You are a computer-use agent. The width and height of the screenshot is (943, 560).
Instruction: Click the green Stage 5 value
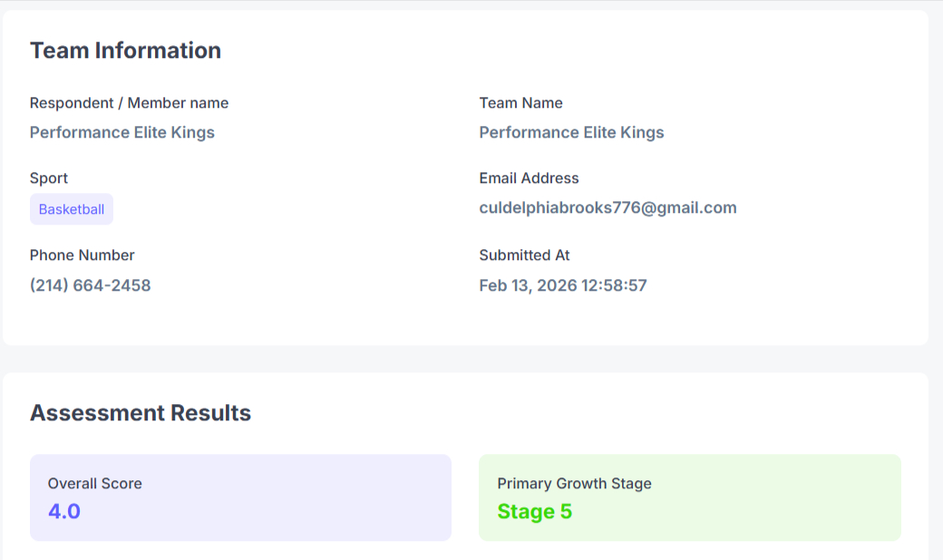tap(534, 511)
